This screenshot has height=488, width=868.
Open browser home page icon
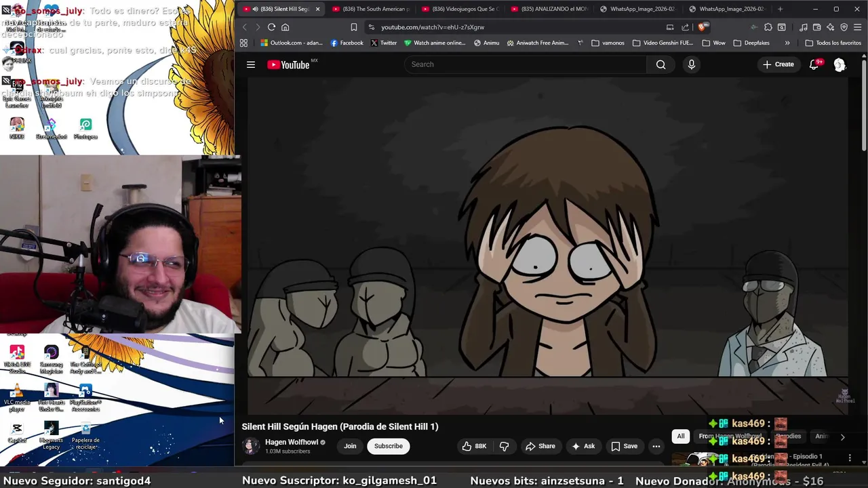285,27
